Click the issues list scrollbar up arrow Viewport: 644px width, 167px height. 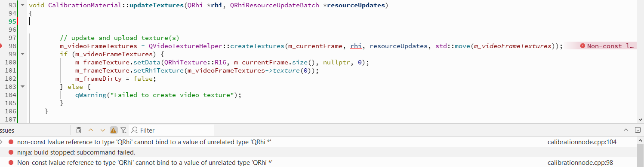[x=640, y=140]
